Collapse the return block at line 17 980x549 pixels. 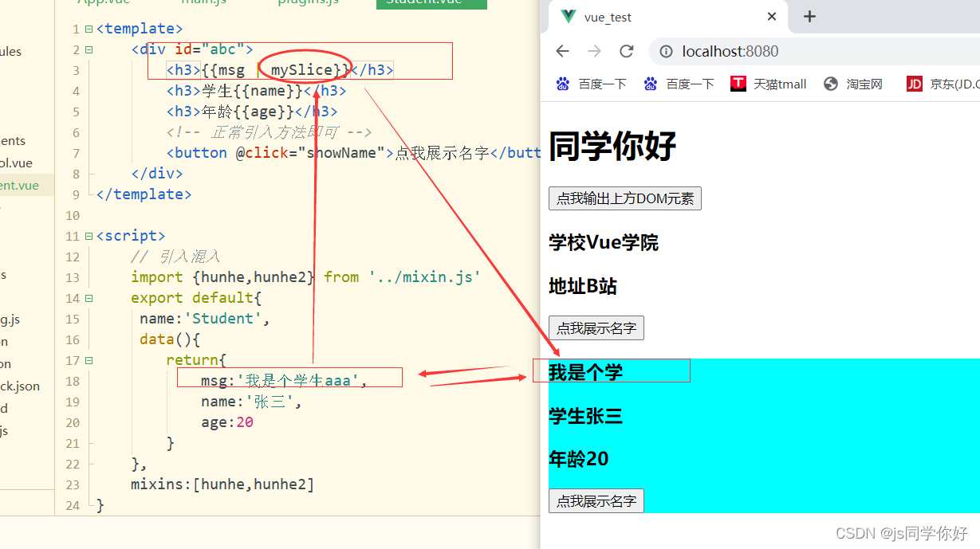coord(89,359)
